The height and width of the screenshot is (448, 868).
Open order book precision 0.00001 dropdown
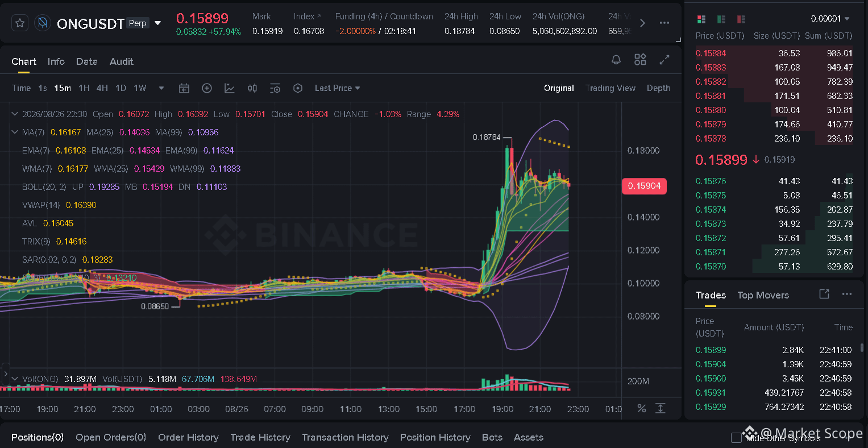pyautogui.click(x=830, y=19)
